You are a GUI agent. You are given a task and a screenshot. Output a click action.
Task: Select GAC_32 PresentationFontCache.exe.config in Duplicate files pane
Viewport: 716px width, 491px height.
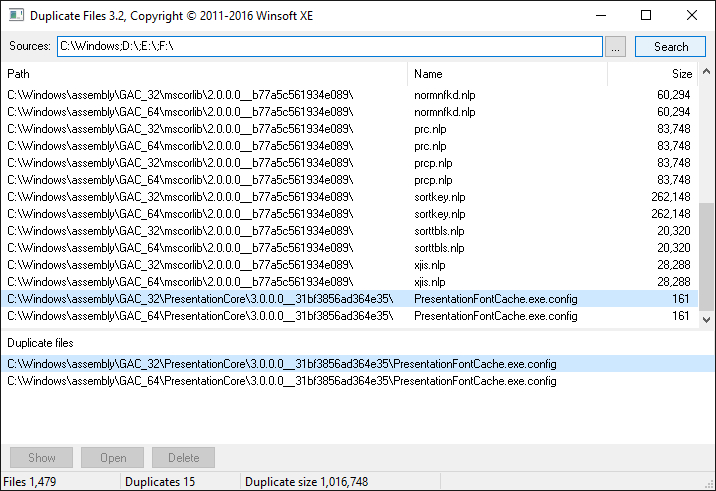click(x=280, y=364)
